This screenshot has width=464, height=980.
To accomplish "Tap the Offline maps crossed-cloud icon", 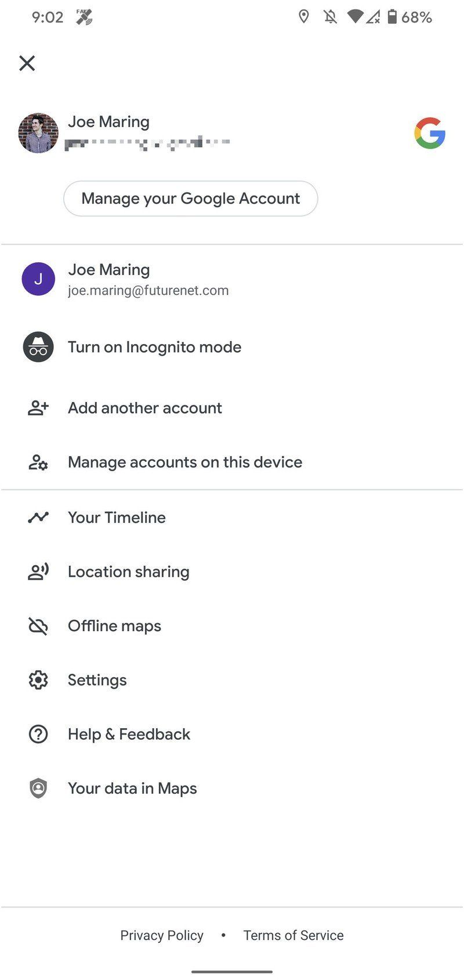I will tap(38, 626).
